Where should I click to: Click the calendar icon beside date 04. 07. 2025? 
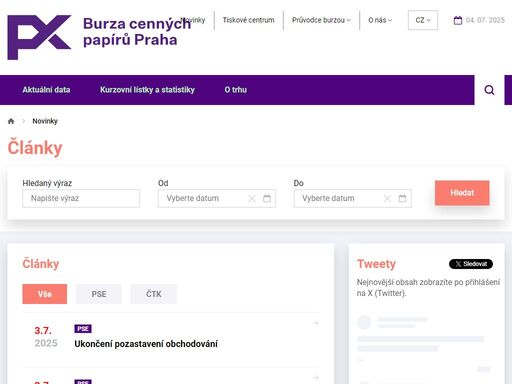pyautogui.click(x=458, y=20)
